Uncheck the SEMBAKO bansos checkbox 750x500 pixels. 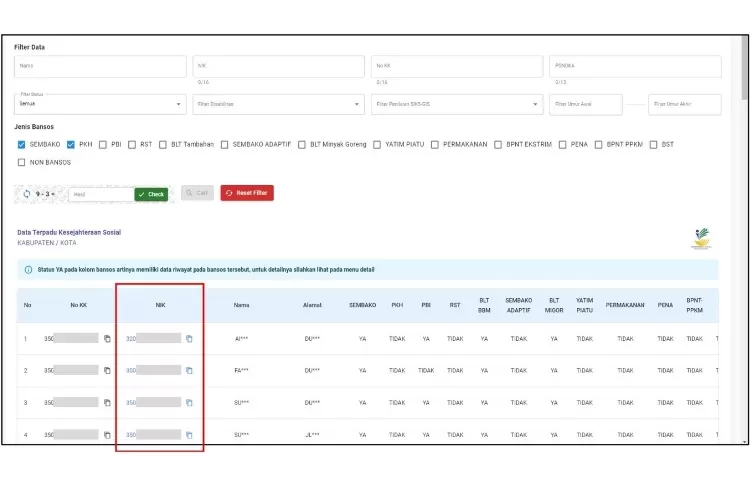[x=22, y=144]
